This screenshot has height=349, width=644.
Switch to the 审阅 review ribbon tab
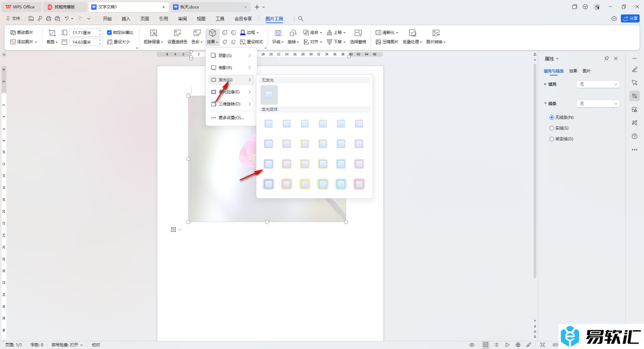click(x=182, y=19)
